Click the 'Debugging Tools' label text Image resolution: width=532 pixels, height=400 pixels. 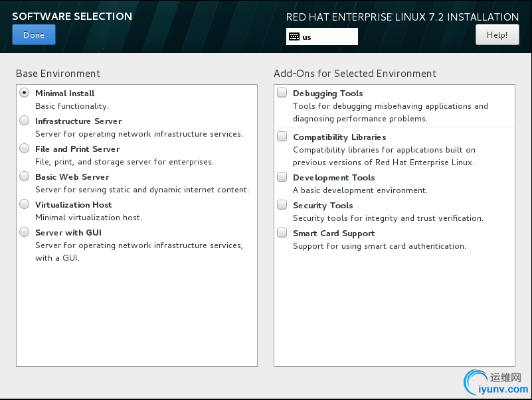click(x=327, y=94)
